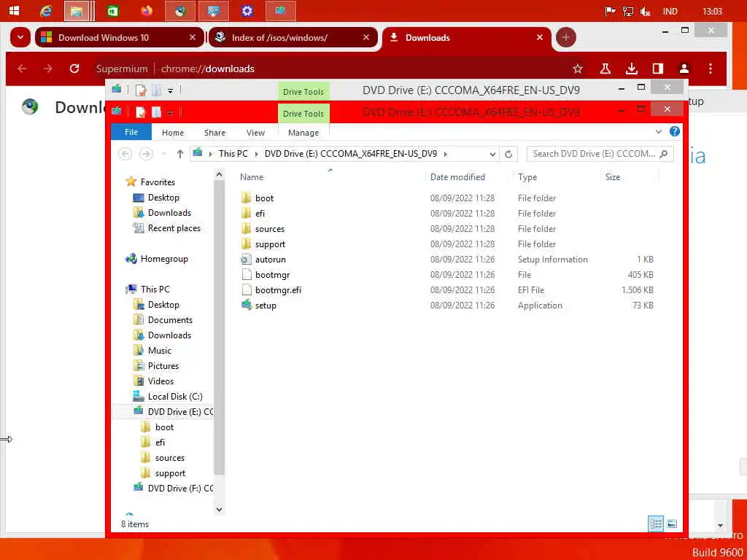Viewport: 747px width, 560px height.
Task: Click Properties icon in front window quick access toolbar
Action: 141,112
